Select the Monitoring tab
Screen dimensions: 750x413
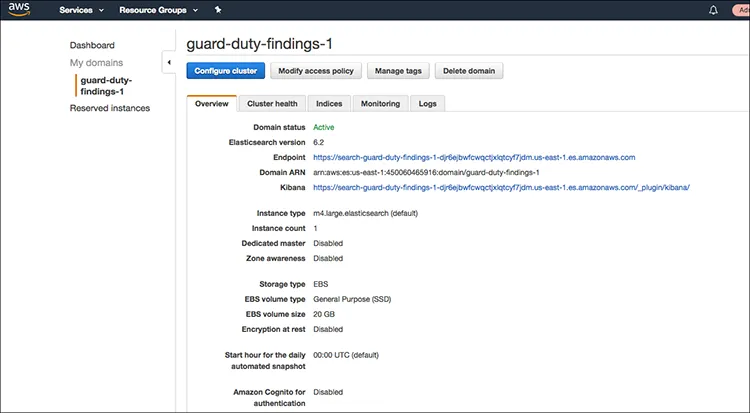(380, 103)
